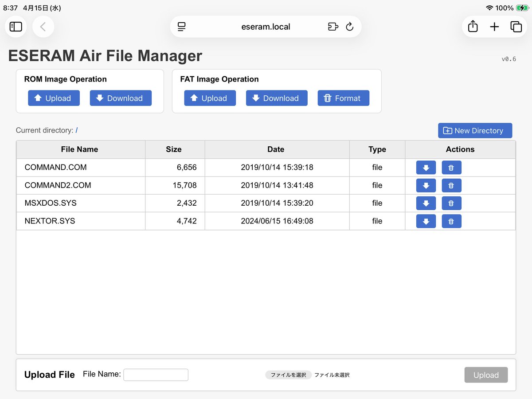Open the extensions icon in address bar
The height and width of the screenshot is (399, 532).
[333, 27]
